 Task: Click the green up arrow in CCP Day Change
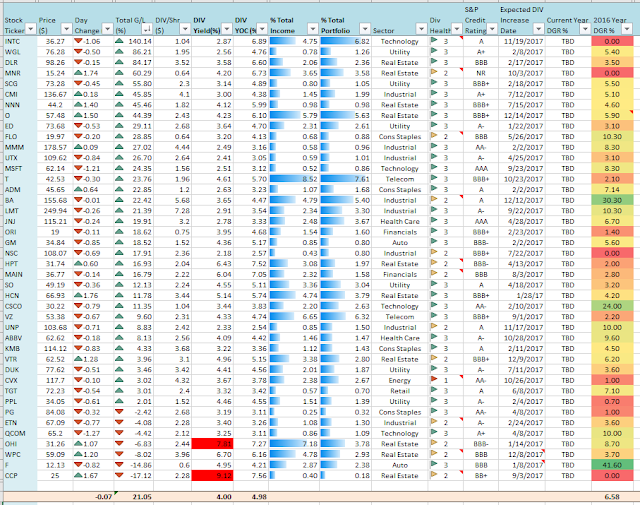coord(78,475)
